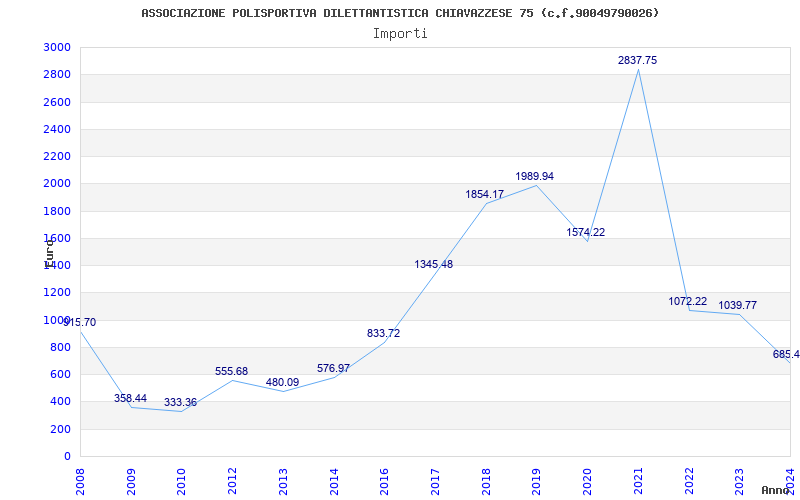Click the Importi subtitle
The image size is (800, 500).
coord(400,34)
